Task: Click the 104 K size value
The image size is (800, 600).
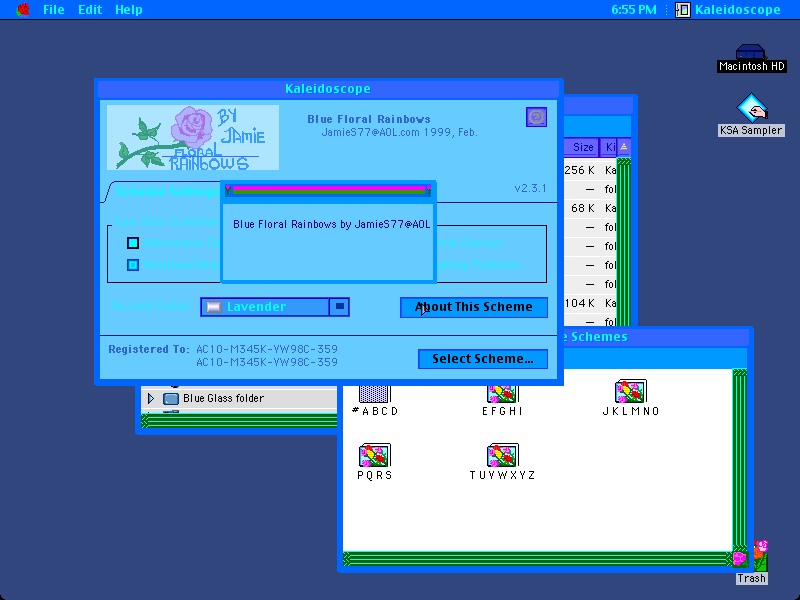Action: pos(579,303)
